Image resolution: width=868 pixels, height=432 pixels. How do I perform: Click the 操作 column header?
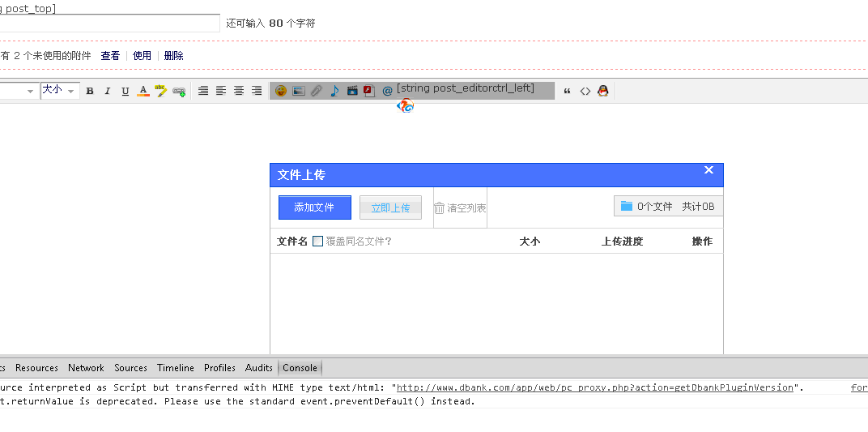(702, 242)
